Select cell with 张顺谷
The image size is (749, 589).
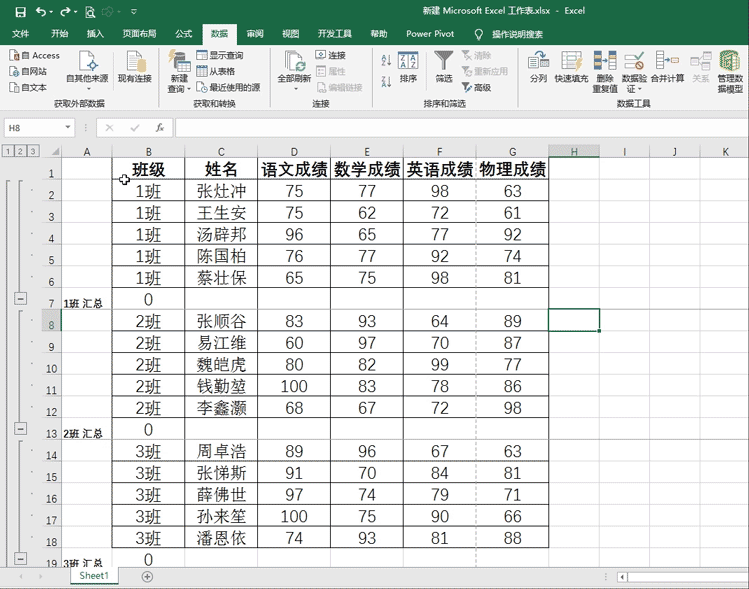coord(221,321)
